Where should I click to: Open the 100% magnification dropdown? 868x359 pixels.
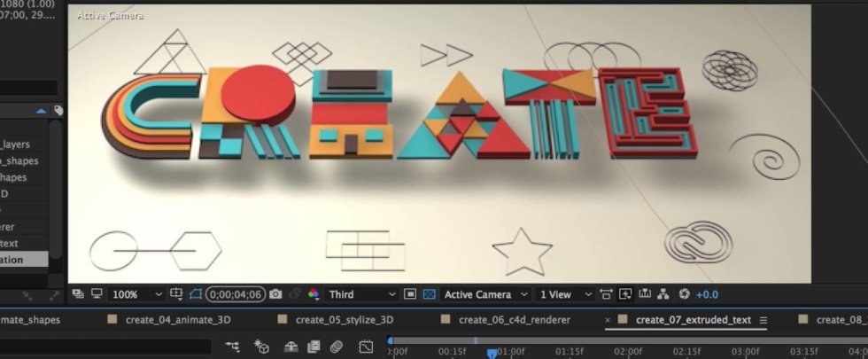136,294
